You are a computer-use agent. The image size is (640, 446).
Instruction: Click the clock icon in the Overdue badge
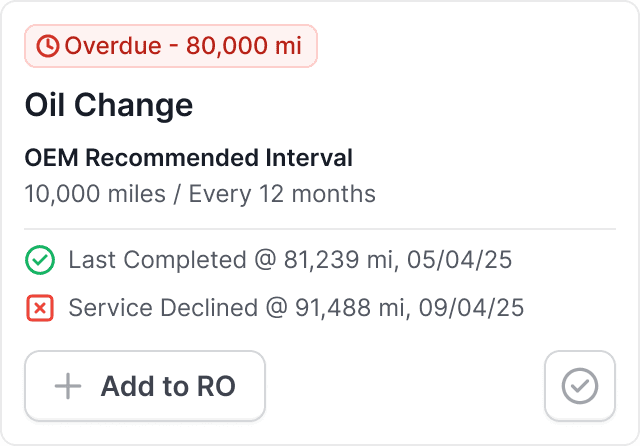(x=47, y=46)
